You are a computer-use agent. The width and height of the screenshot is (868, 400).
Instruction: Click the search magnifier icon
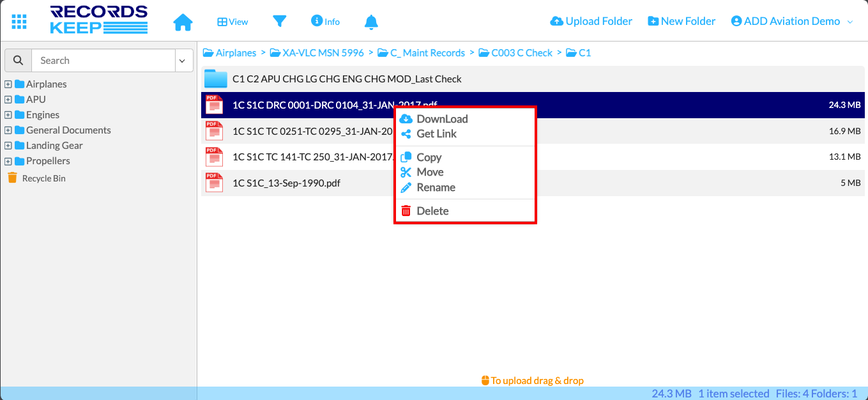coord(18,61)
